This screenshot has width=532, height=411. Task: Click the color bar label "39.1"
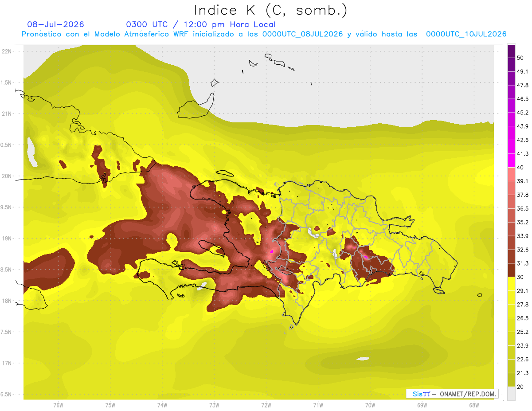pyautogui.click(x=523, y=181)
